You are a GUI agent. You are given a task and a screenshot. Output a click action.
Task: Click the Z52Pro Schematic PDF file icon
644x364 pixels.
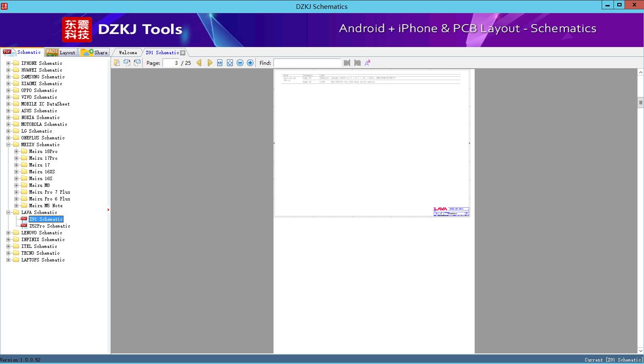click(x=24, y=226)
